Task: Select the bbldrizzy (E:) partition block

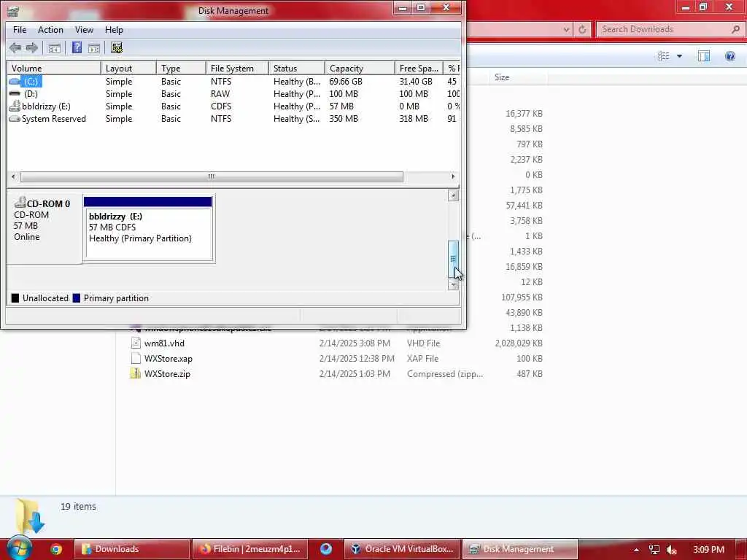Action: [x=148, y=228]
